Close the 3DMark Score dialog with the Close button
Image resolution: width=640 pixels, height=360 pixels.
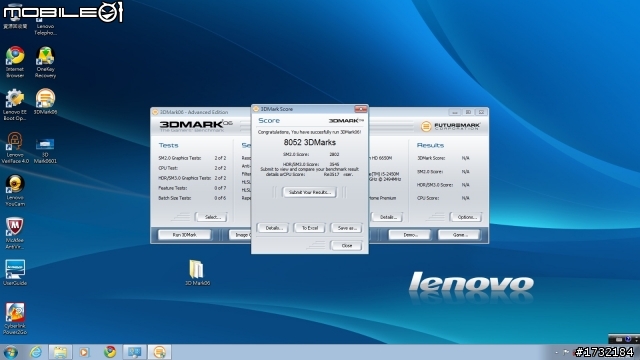tap(346, 246)
